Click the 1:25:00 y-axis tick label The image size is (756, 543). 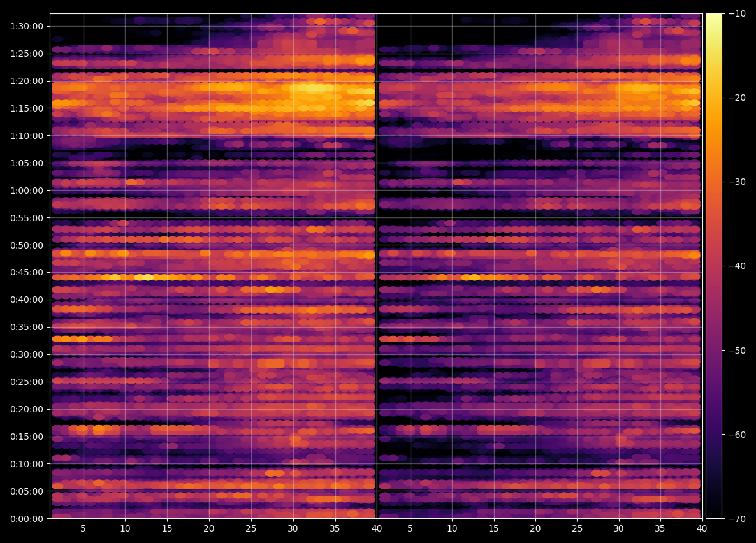(x=27, y=54)
